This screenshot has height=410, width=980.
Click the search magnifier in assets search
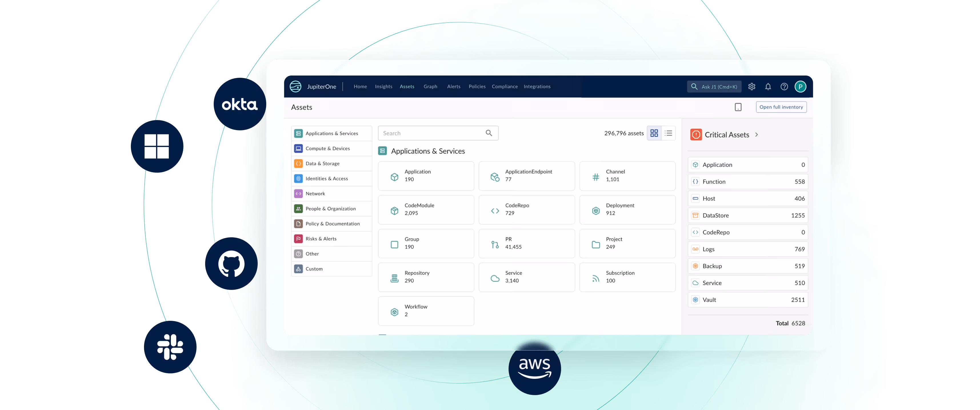coord(489,133)
